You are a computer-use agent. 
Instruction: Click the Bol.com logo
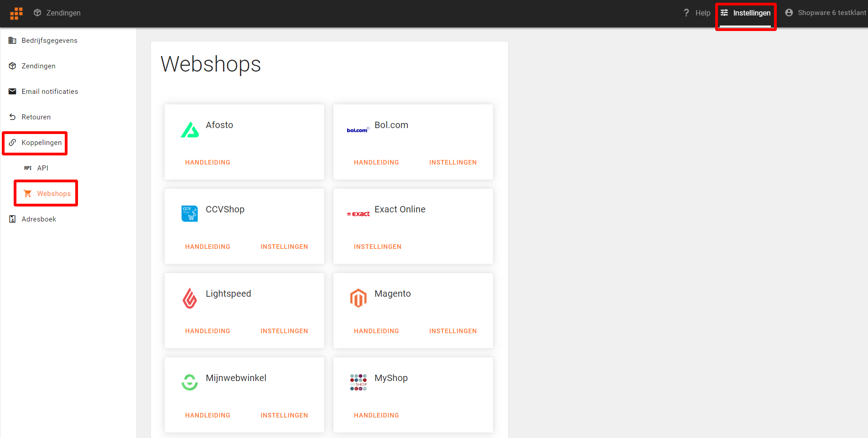click(358, 130)
